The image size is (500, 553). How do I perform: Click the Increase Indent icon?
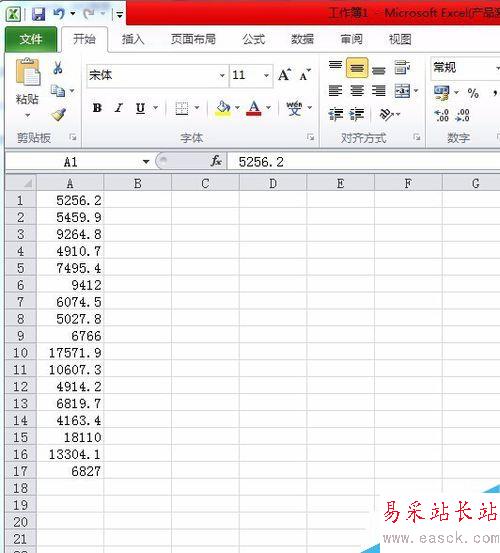coord(357,114)
